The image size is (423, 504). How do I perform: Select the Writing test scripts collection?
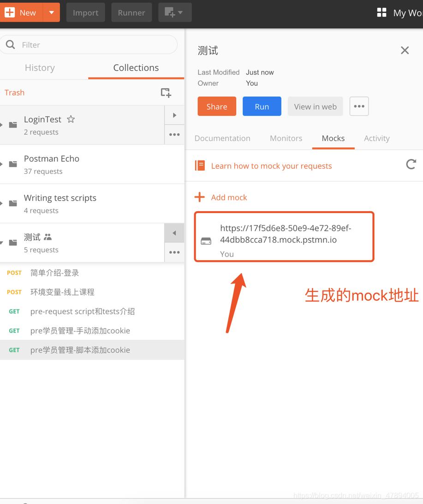pyautogui.click(x=92, y=203)
